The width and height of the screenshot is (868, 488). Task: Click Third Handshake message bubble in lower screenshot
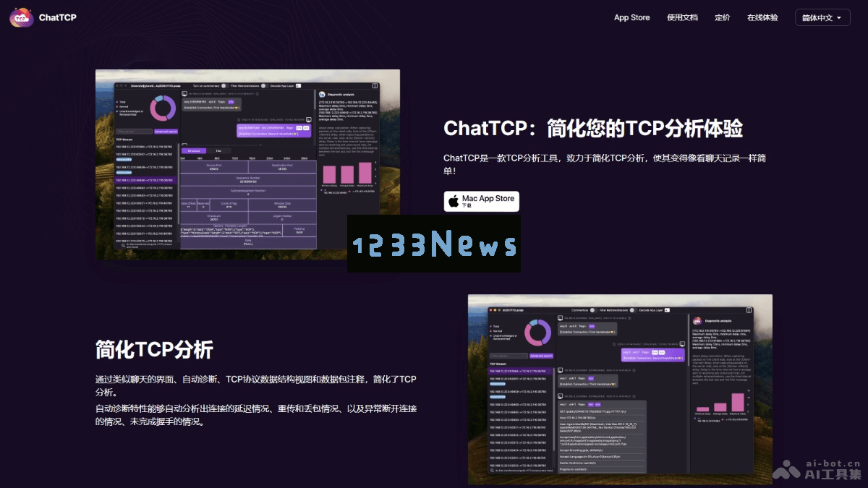click(588, 381)
